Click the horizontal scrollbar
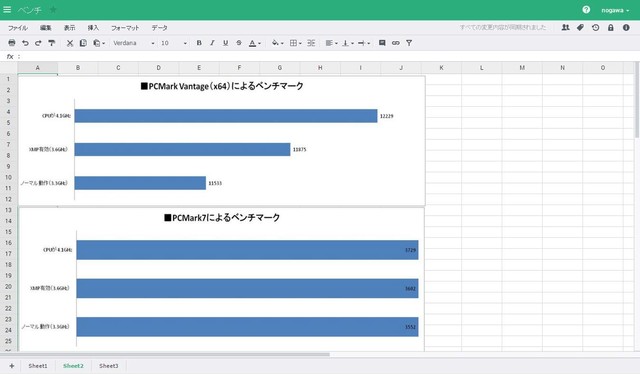The height and width of the screenshot is (374, 640). (165, 354)
